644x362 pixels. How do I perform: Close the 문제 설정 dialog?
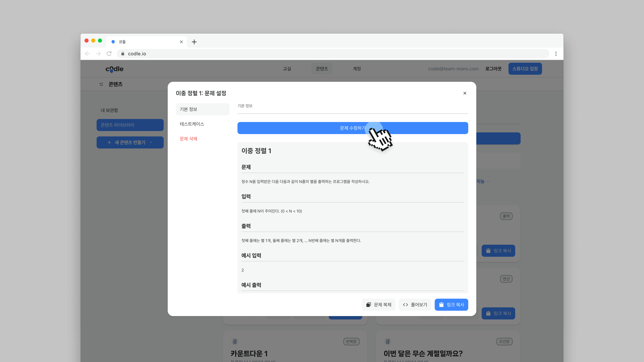(465, 93)
